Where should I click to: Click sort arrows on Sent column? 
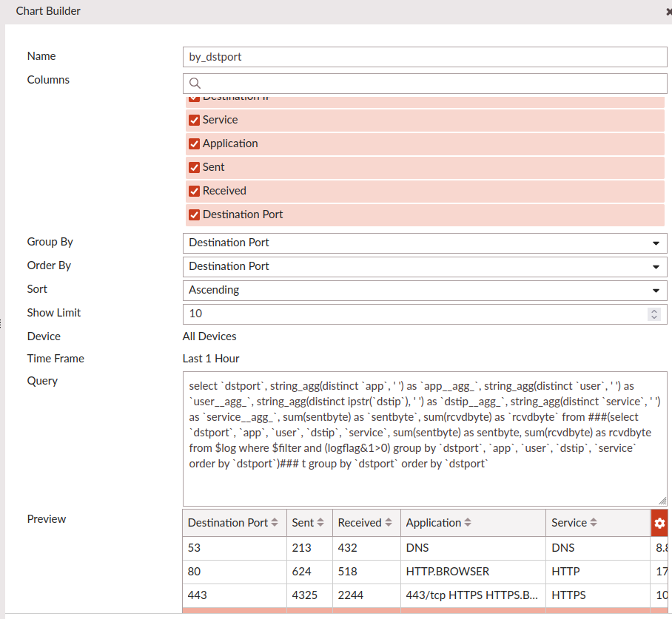tap(320, 523)
